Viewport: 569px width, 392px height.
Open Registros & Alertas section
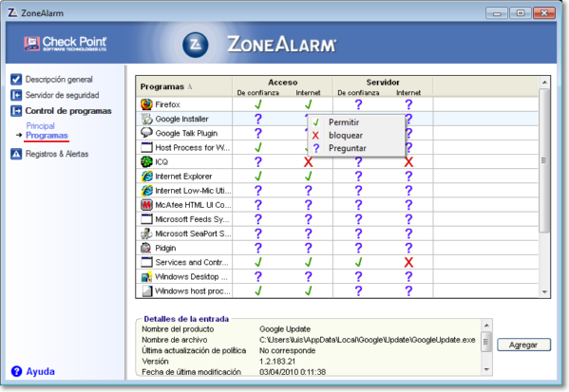[57, 154]
